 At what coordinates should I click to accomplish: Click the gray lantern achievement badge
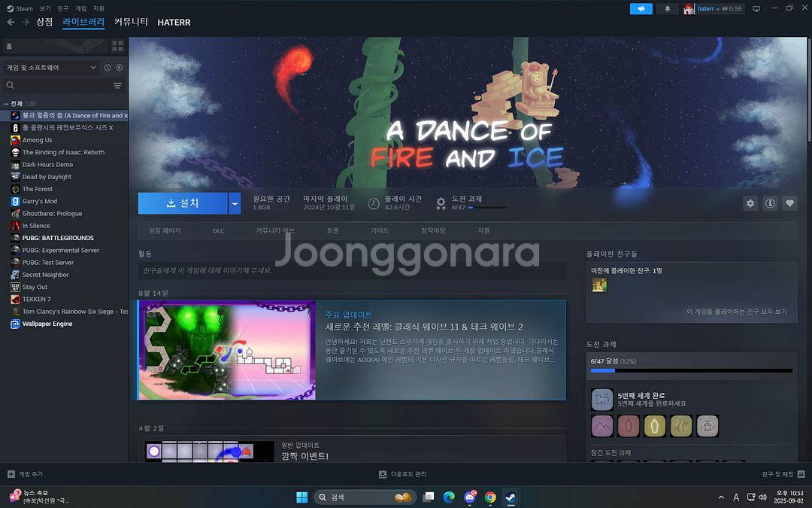pos(707,426)
